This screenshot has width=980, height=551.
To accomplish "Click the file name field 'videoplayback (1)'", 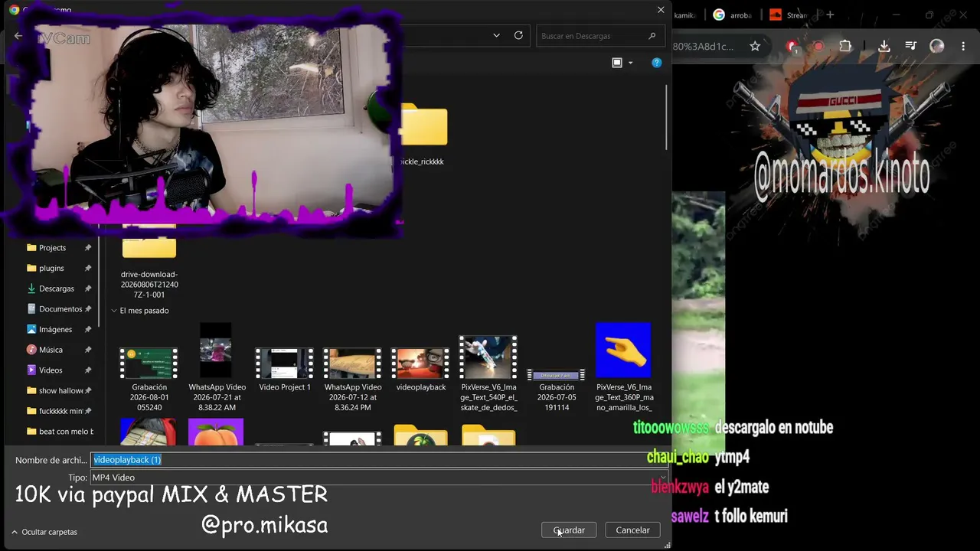I will [x=379, y=460].
